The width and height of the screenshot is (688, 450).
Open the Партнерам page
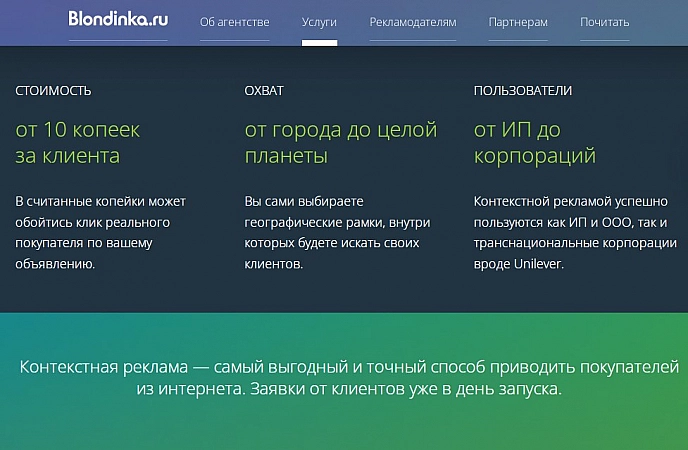click(x=518, y=22)
